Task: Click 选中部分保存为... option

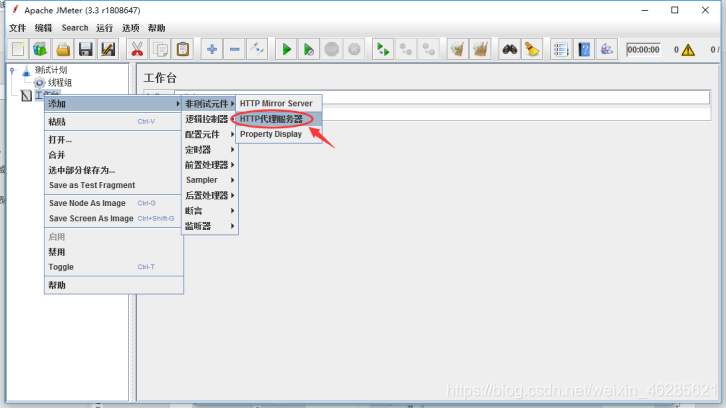Action: (x=114, y=170)
